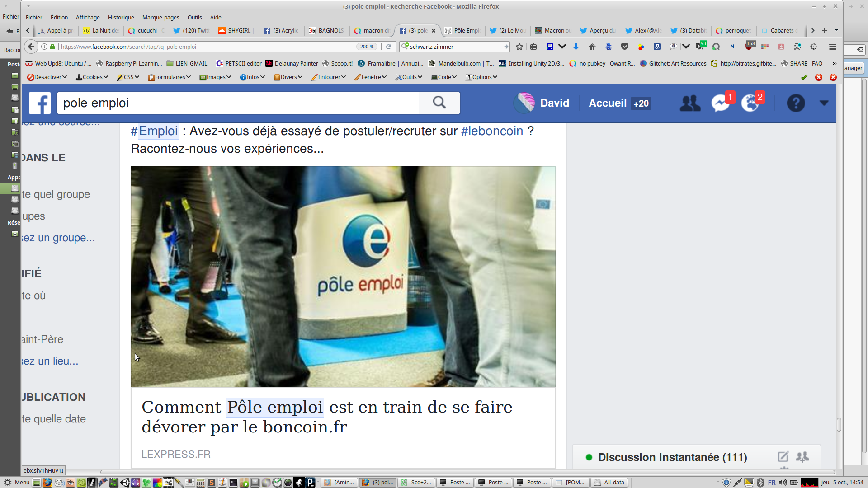
Task: Expand the Facebook account dropdown arrow
Action: point(824,103)
